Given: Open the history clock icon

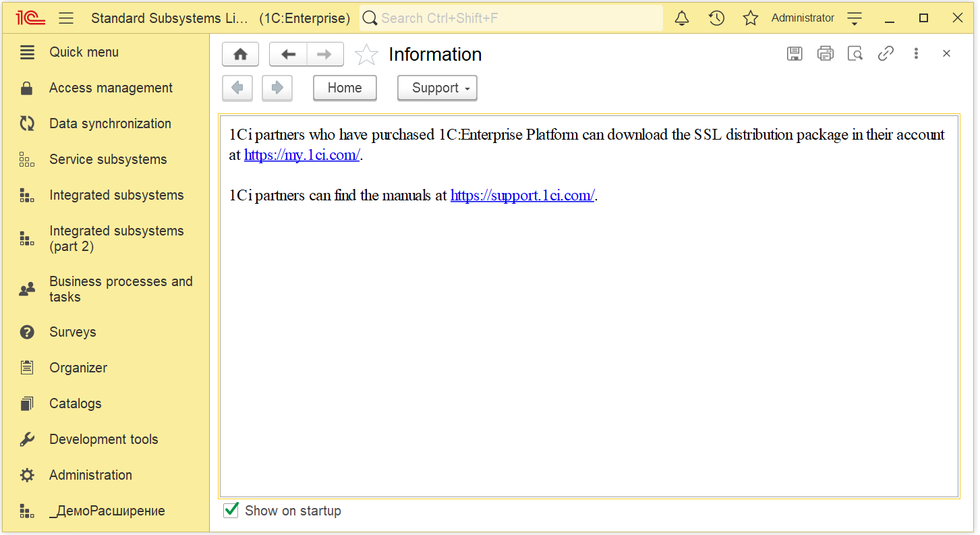Looking at the screenshot, I should click(x=716, y=18).
